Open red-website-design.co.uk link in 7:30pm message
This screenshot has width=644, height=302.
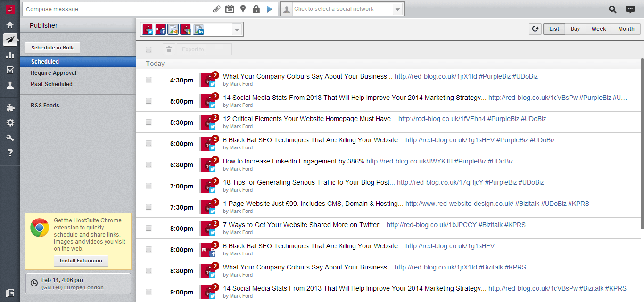[459, 204]
